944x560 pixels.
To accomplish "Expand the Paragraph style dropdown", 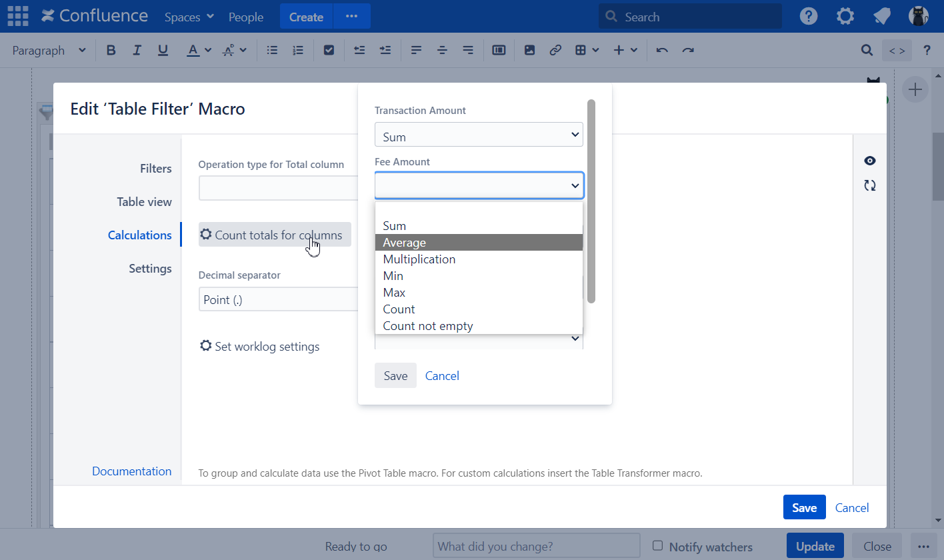I will [49, 50].
